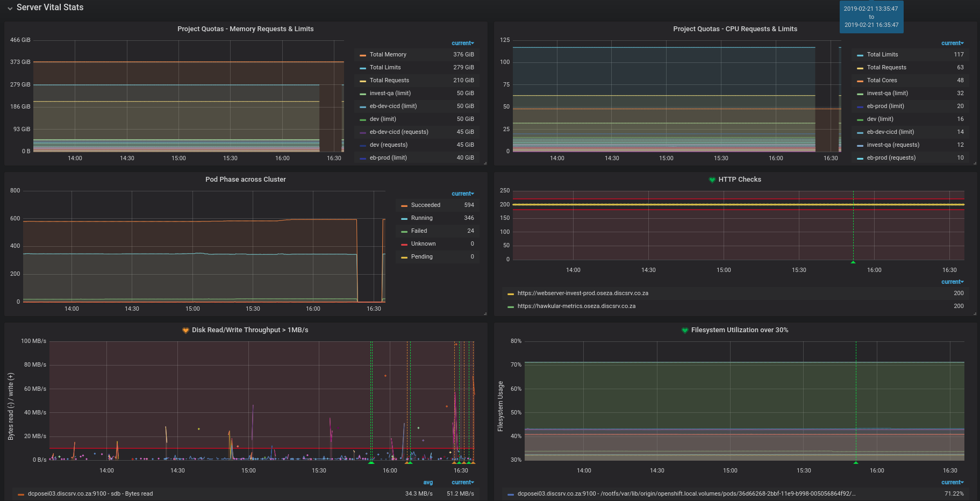Sort disk throughput legend by avg column
The width and height of the screenshot is (980, 501).
coord(428,482)
